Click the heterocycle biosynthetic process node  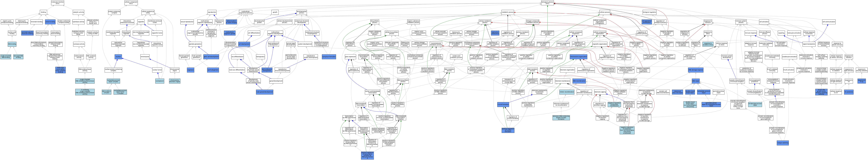tap(405, 44)
